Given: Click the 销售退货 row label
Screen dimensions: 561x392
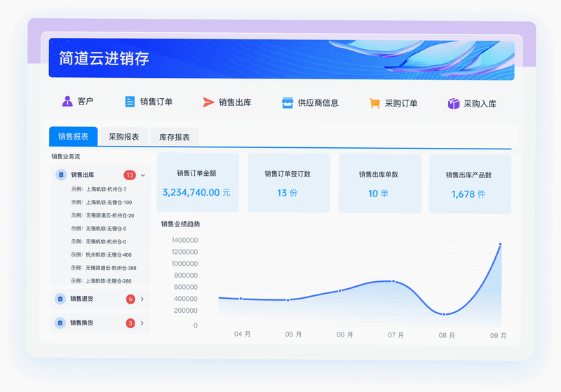Looking at the screenshot, I should pos(81,299).
